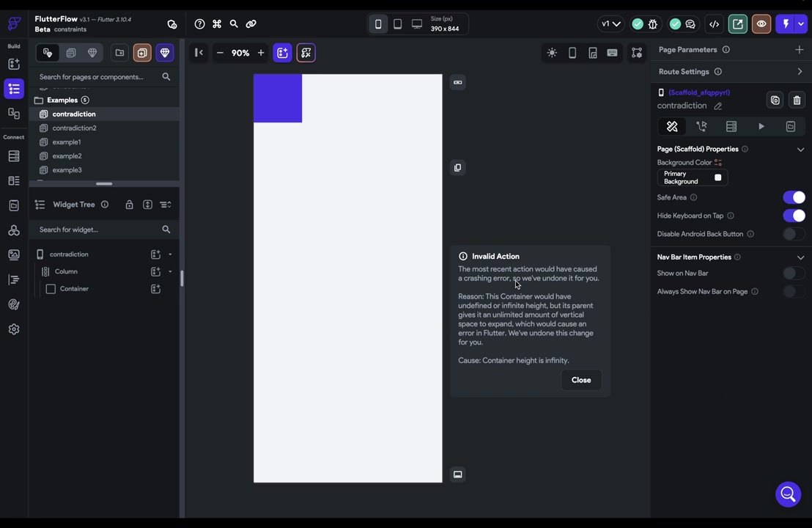Collapse contradiction node in widget tree
The height and width of the screenshot is (528, 812).
pyautogui.click(x=170, y=254)
